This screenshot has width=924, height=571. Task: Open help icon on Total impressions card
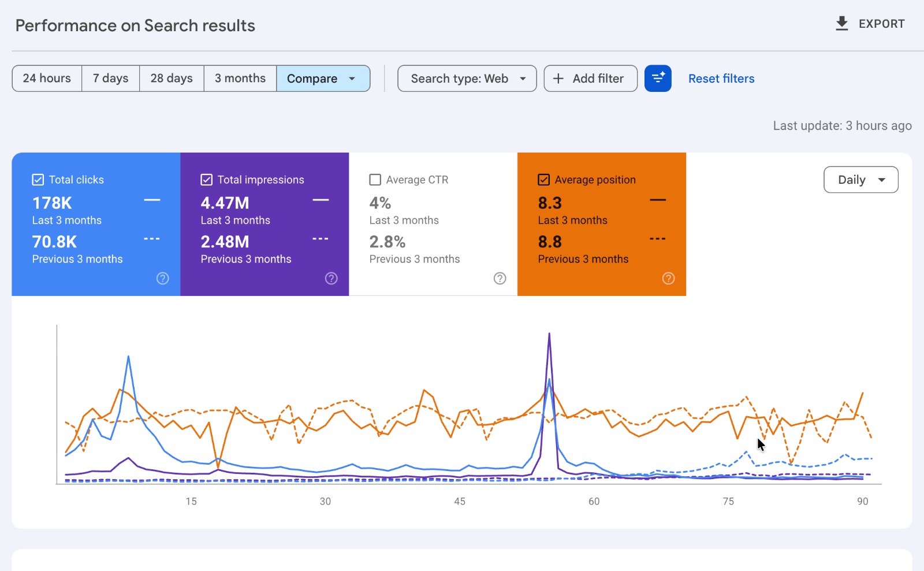pyautogui.click(x=331, y=279)
